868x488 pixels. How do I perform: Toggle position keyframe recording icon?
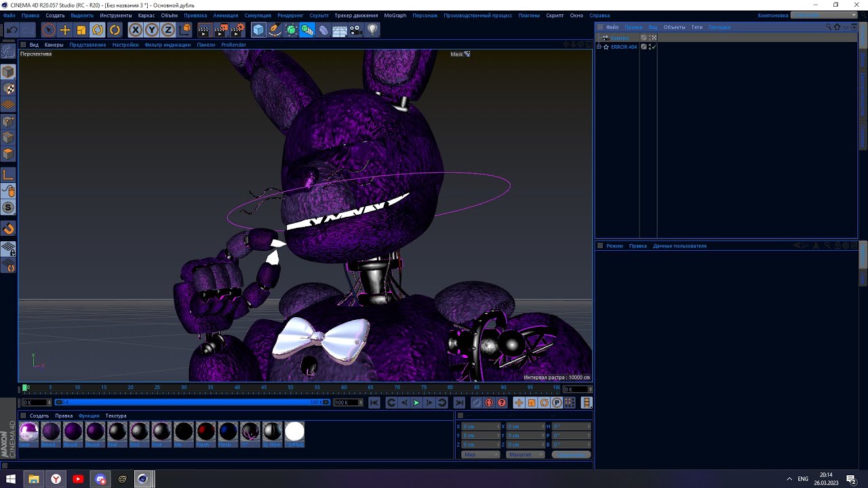(519, 403)
